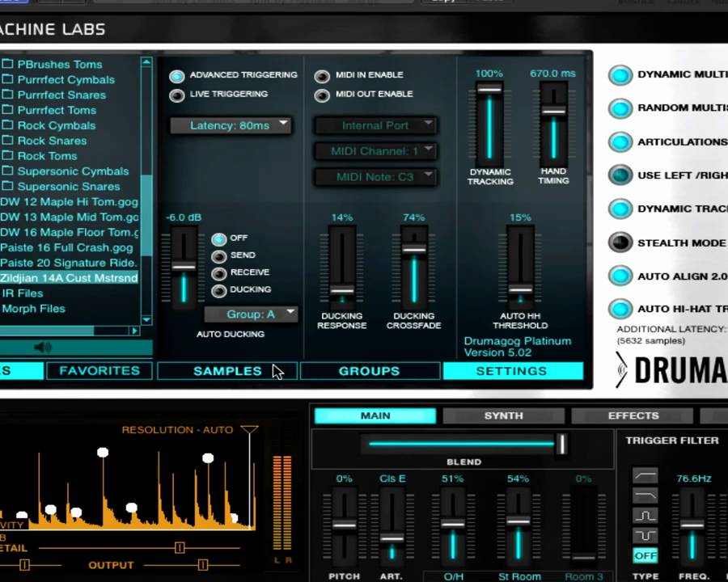
Task: Select the low-pass filter shape icon
Action: point(645,496)
